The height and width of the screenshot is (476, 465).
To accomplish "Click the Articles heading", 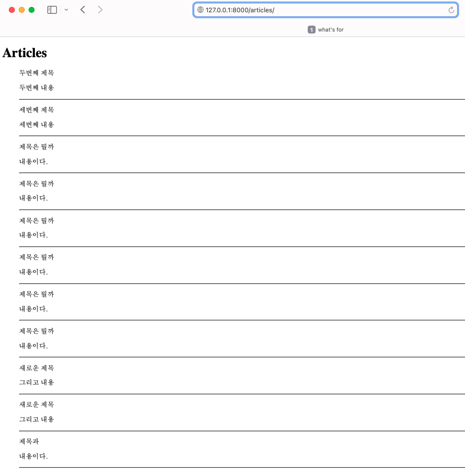I will click(25, 53).
